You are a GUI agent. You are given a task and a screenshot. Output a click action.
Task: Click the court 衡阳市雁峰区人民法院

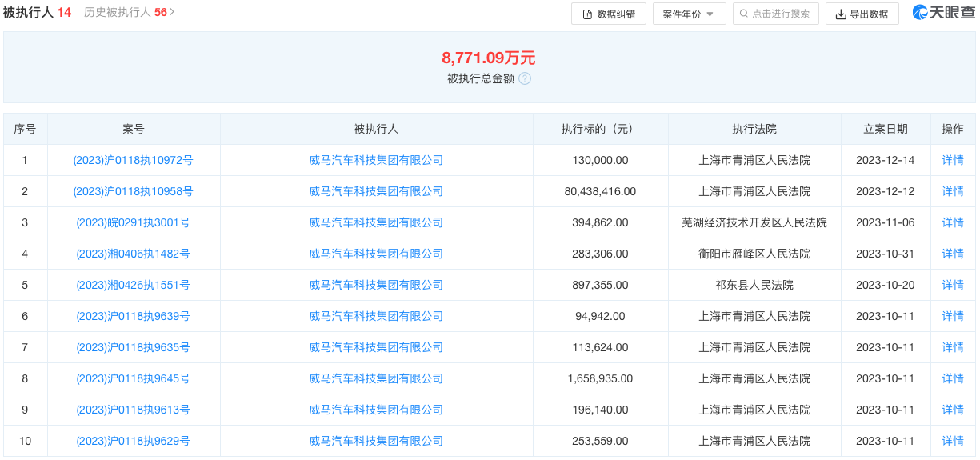[x=754, y=254]
